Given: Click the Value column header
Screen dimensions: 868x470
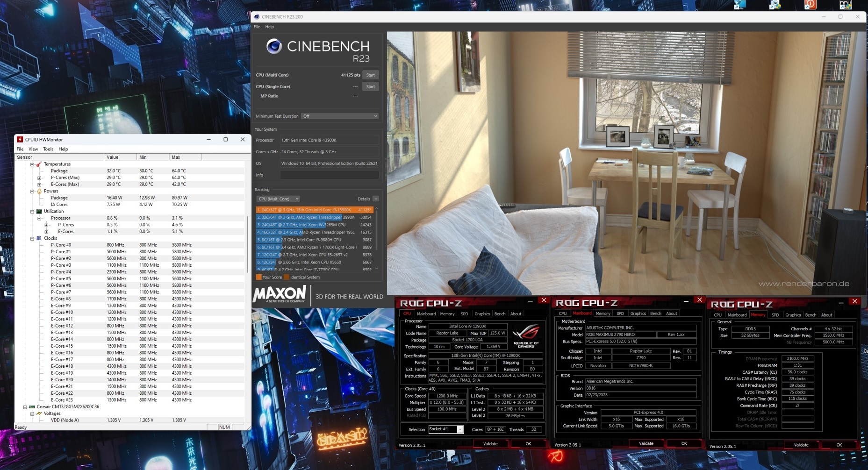Looking at the screenshot, I should 121,157.
